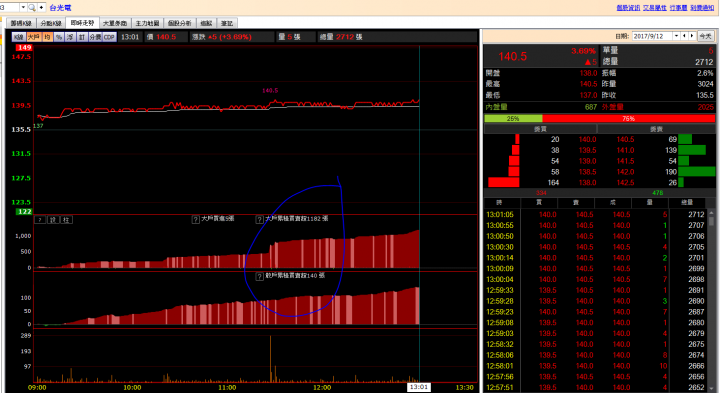Open the stock code dropdown arrow
The width and height of the screenshot is (720, 393).
click(23, 7)
